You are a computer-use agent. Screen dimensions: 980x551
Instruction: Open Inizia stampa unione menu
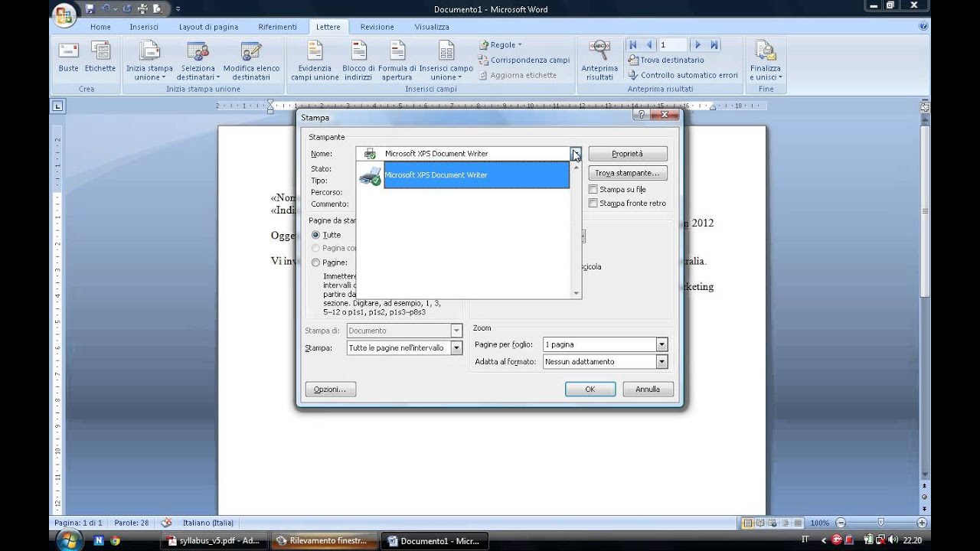click(149, 61)
